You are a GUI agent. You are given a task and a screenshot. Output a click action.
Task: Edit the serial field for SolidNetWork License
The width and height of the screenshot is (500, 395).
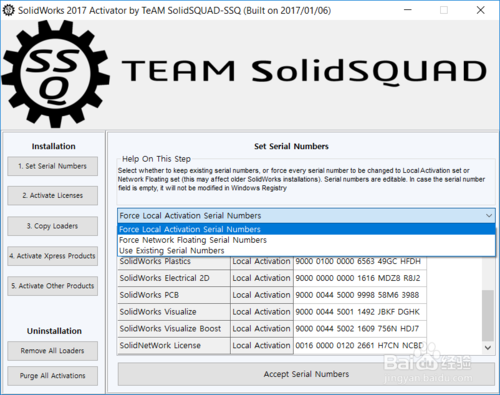tap(360, 346)
